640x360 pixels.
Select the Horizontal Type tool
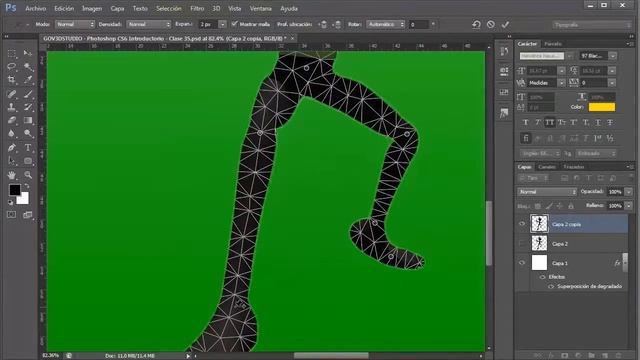(28, 148)
